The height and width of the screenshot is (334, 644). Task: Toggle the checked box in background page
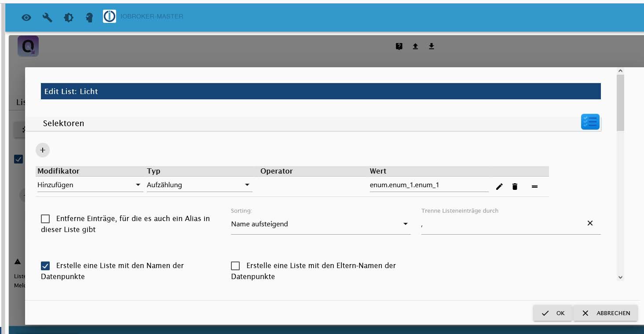coord(18,159)
